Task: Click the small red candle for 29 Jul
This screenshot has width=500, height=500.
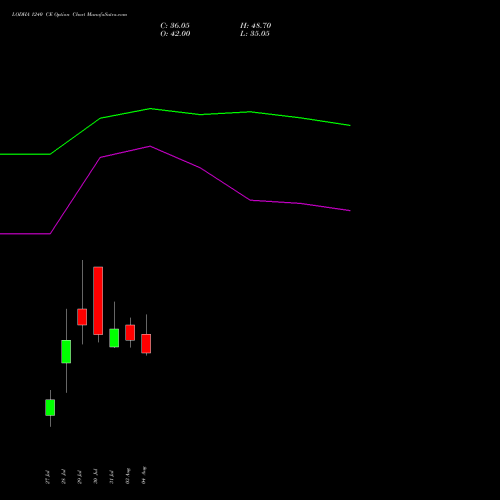Action: [x=82, y=317]
